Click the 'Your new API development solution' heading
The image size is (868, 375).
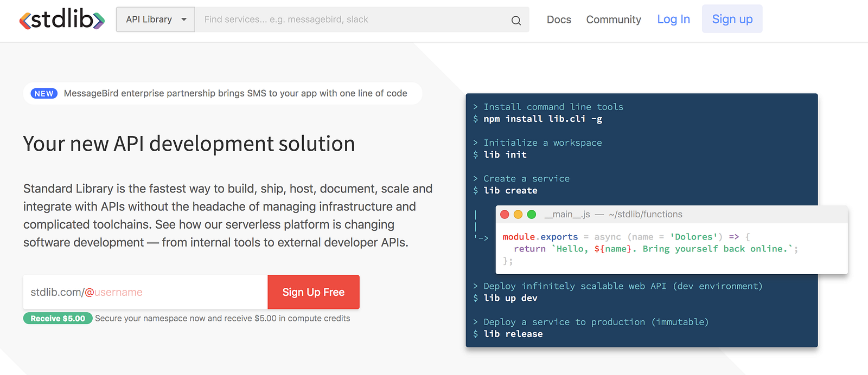[x=189, y=144]
